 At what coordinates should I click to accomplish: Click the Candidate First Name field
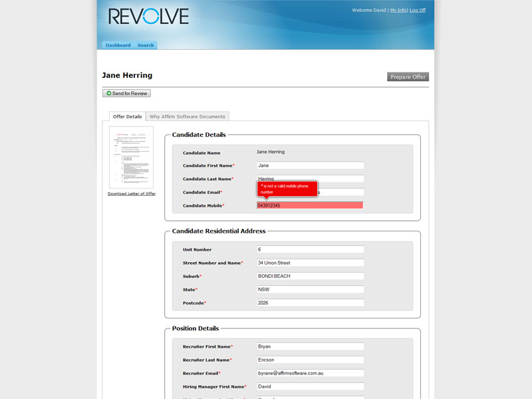click(310, 166)
